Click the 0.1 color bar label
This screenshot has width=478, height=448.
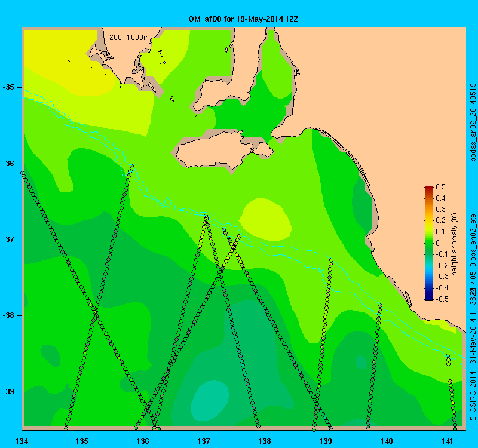[x=440, y=232]
